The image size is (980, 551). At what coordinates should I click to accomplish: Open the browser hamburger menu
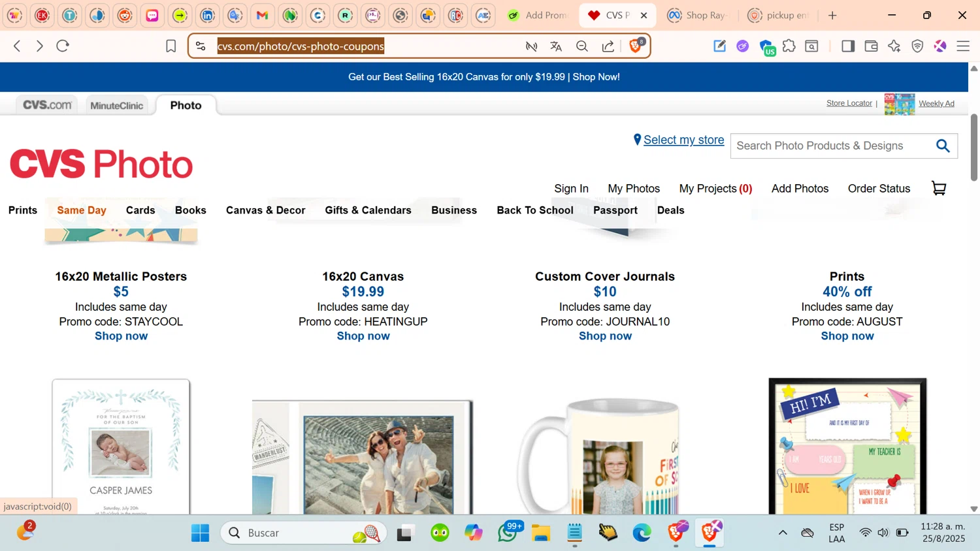click(x=963, y=46)
